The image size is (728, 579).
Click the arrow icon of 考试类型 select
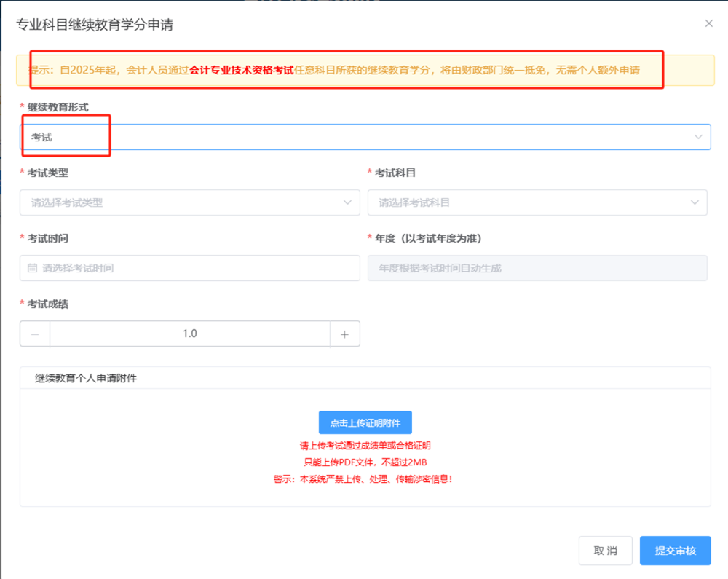pos(347,202)
